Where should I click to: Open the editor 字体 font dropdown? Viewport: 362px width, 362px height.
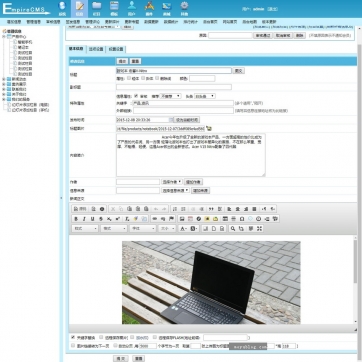point(142,229)
